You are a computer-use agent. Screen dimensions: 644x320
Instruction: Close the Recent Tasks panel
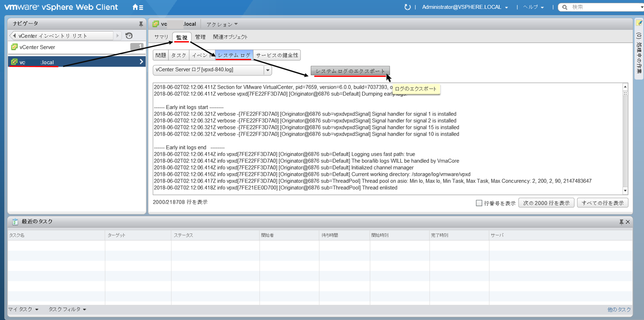point(628,222)
